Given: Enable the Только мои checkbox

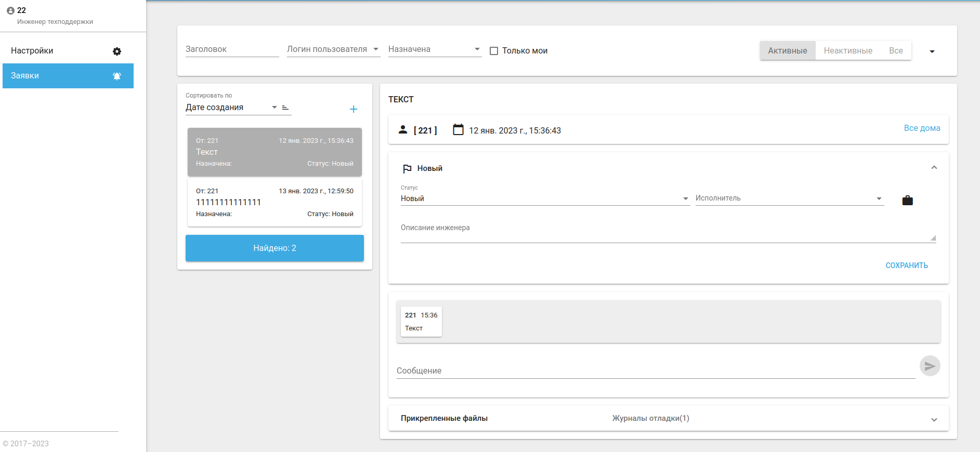Looking at the screenshot, I should 494,51.
